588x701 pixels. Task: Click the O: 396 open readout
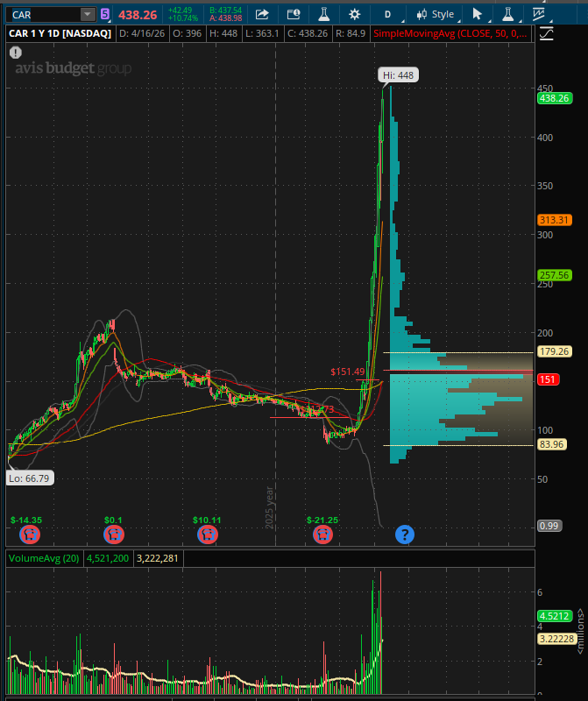tap(188, 33)
